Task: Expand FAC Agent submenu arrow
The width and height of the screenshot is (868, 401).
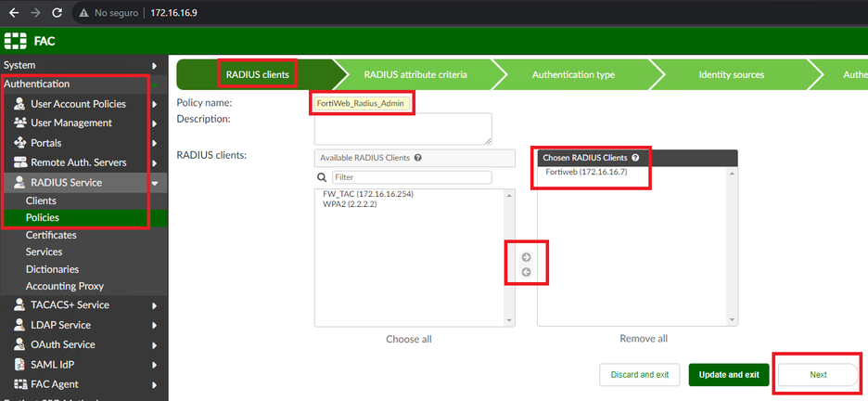Action: [x=155, y=384]
